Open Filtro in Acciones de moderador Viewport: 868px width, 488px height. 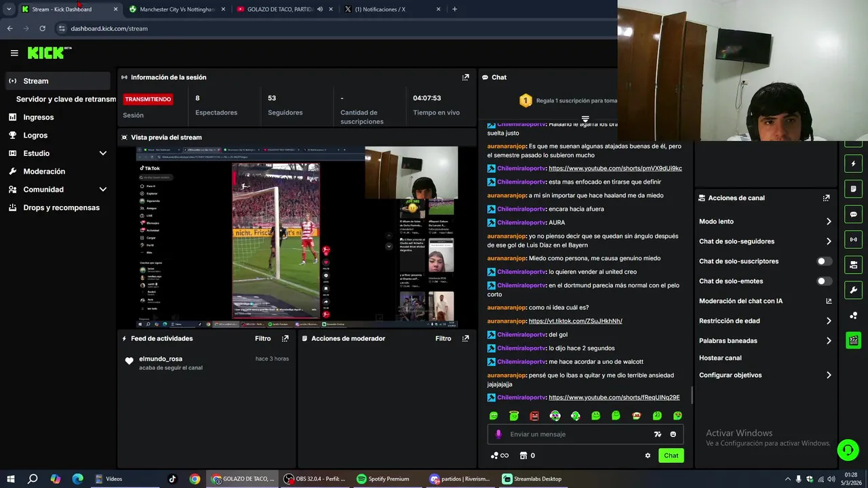coord(443,338)
